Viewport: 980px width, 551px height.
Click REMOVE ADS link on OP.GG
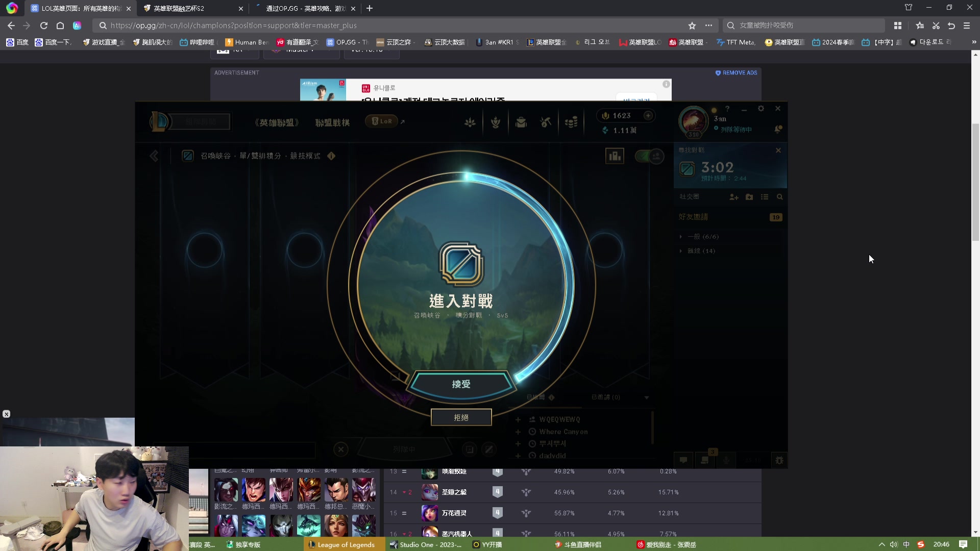tap(736, 73)
